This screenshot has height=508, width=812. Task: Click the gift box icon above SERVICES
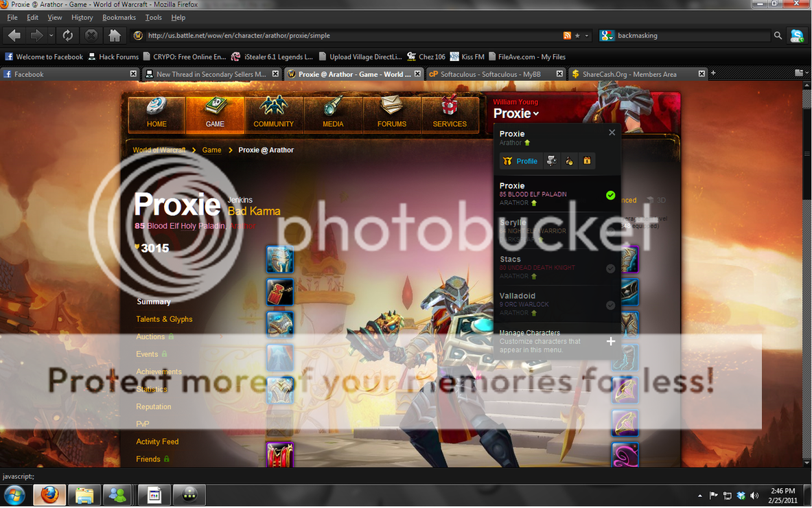pos(450,106)
